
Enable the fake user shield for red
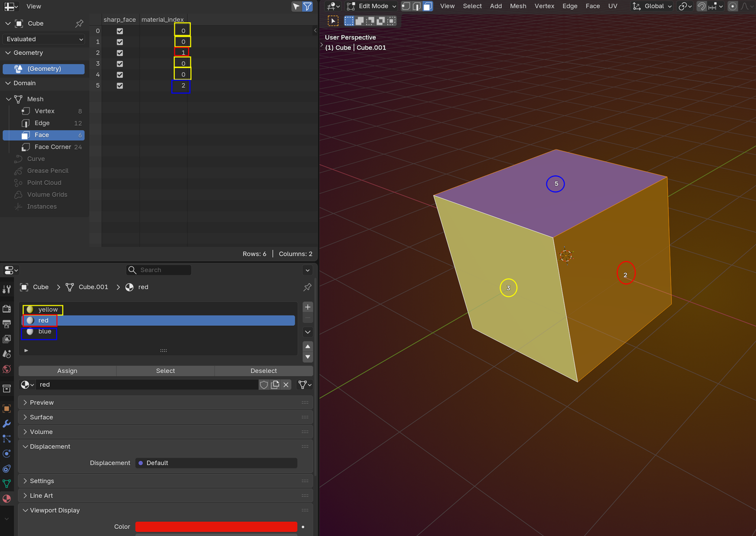264,385
